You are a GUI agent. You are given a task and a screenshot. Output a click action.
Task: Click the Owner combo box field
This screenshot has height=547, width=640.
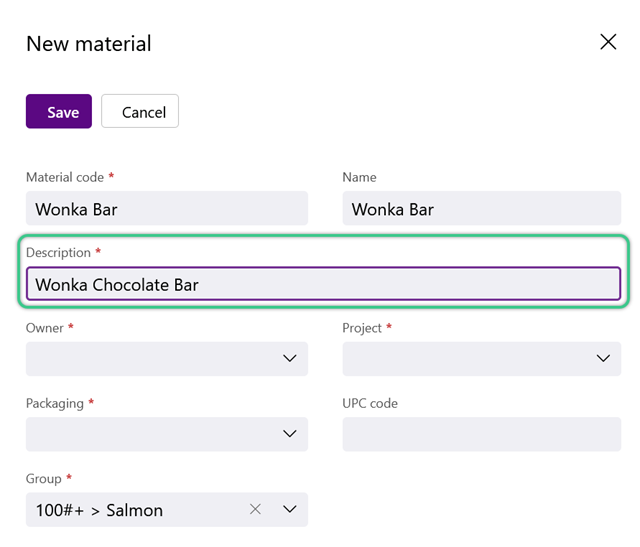point(167,359)
